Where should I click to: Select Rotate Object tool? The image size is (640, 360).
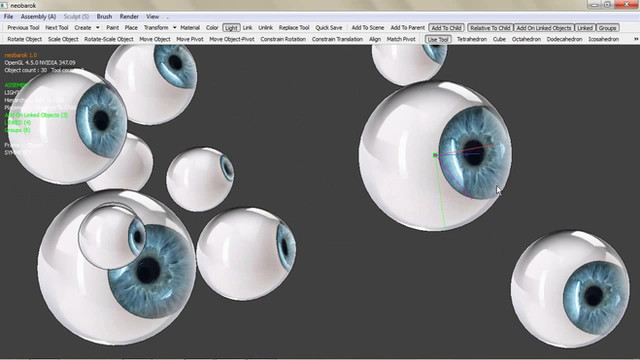point(24,39)
